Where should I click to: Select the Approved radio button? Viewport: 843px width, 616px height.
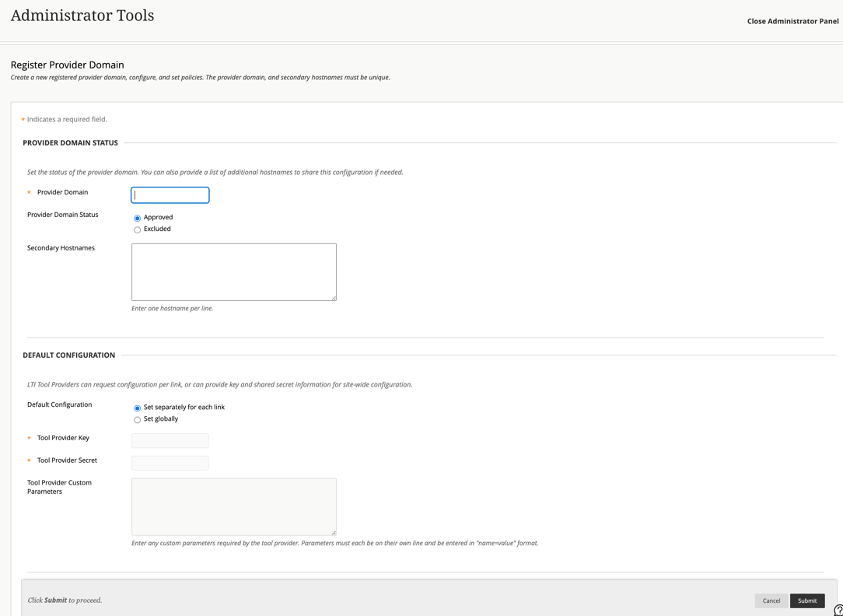pyautogui.click(x=137, y=219)
